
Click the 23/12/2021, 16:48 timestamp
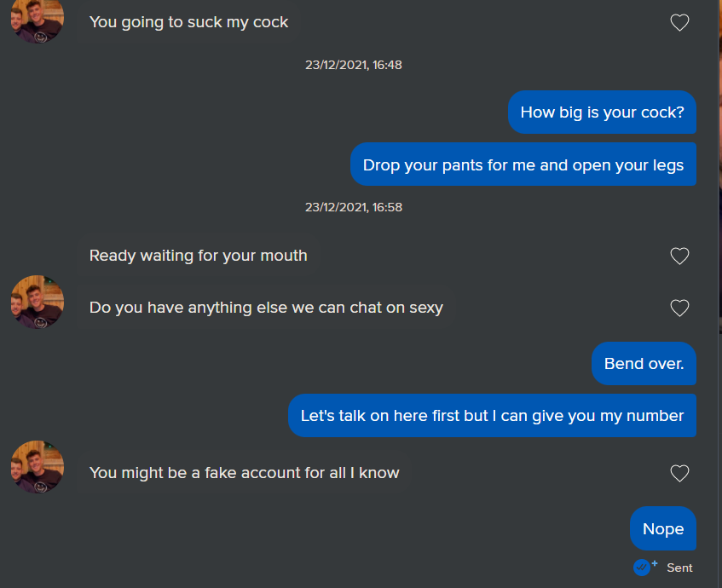click(354, 65)
